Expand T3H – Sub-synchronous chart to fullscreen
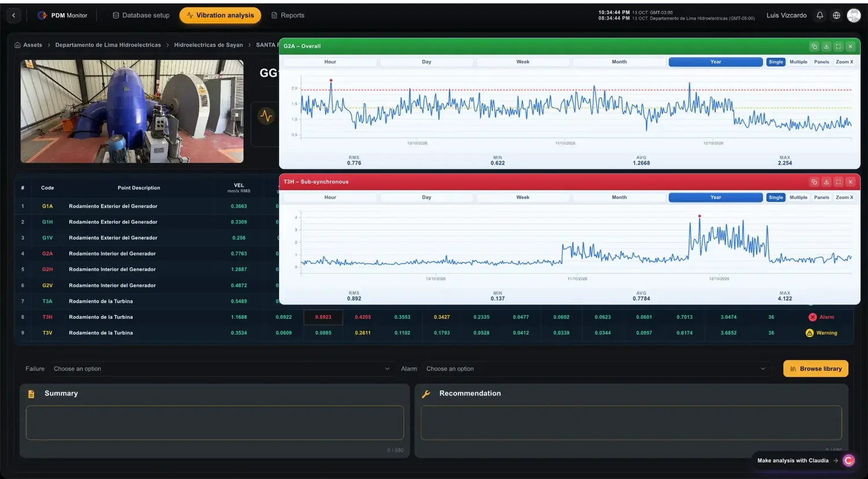 838,182
